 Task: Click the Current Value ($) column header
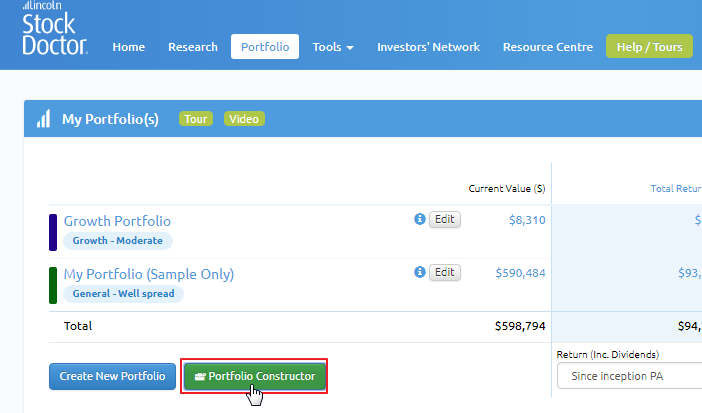pyautogui.click(x=507, y=189)
